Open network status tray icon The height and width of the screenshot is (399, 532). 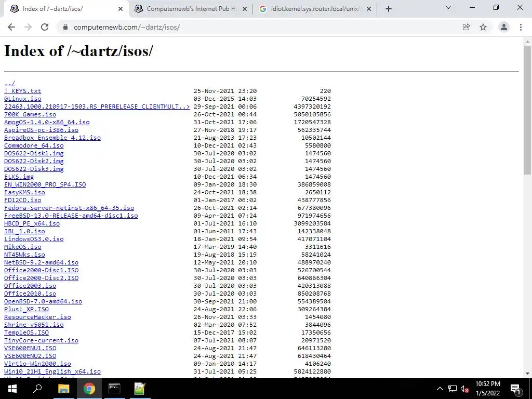(453, 389)
